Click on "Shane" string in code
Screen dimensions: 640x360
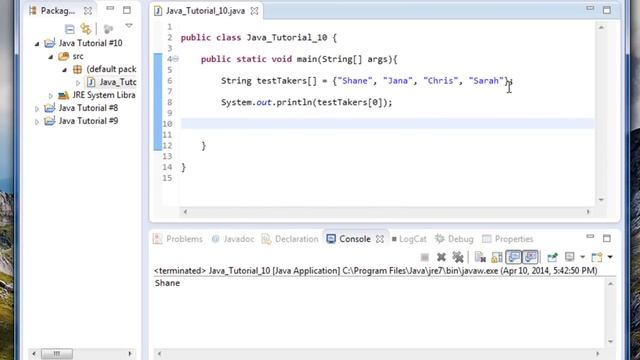click(355, 81)
